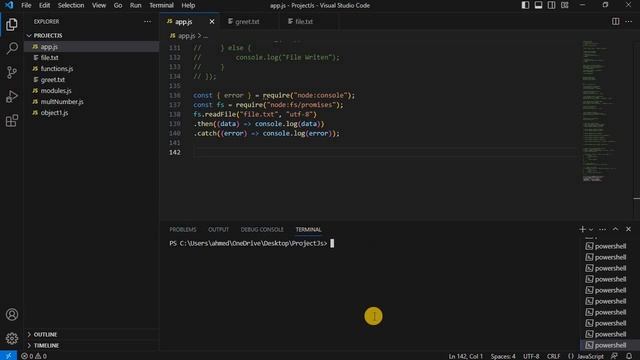Close the terminal panel
The image size is (640, 360).
click(x=628, y=229)
